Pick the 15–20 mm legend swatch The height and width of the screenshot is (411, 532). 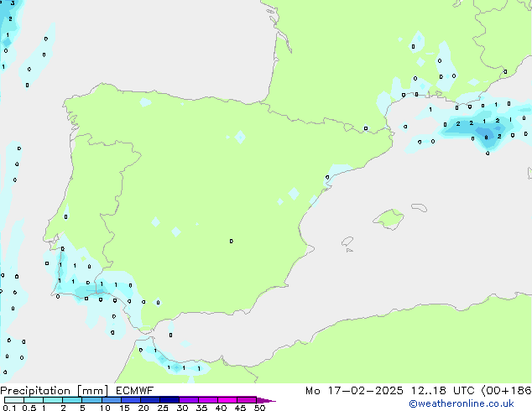point(131,400)
